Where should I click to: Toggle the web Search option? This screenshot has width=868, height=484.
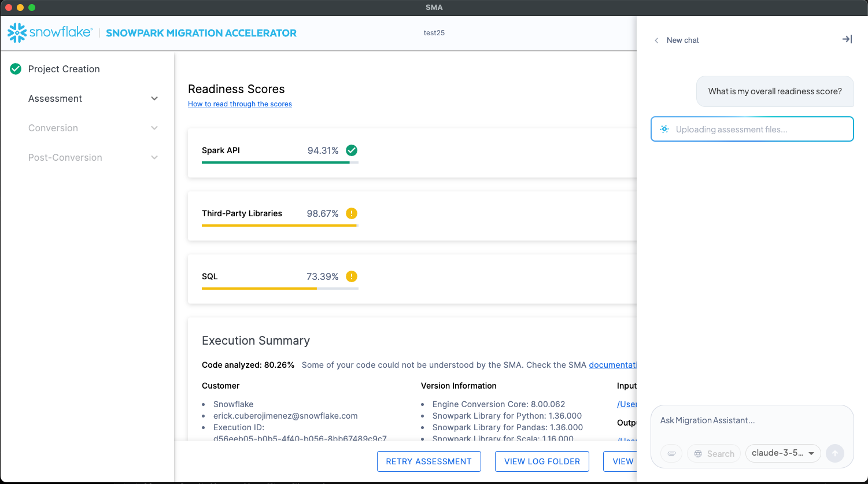tap(714, 453)
